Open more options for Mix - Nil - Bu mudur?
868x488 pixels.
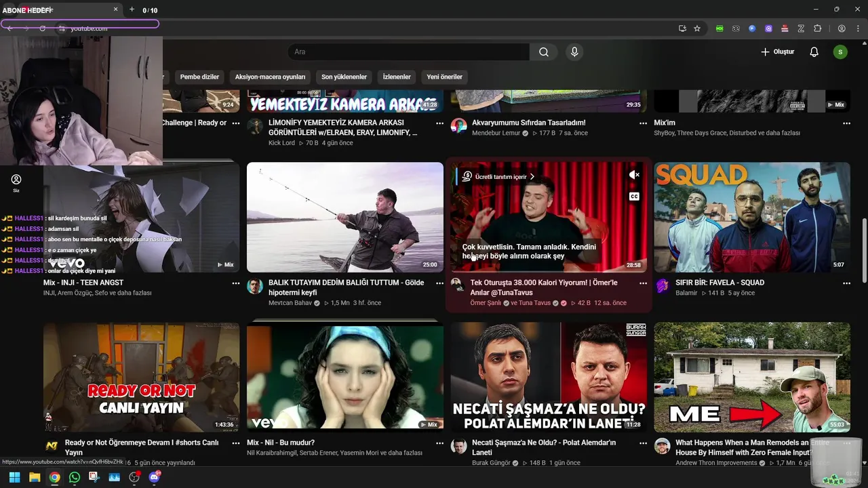click(439, 443)
